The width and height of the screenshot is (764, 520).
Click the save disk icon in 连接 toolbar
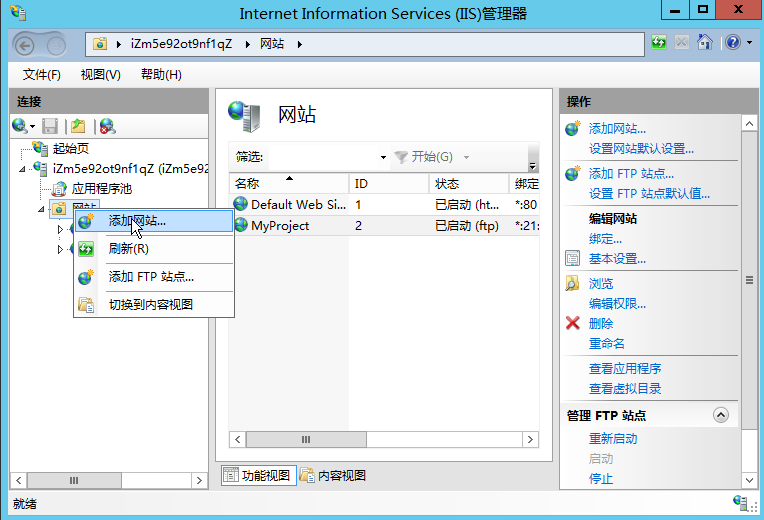pos(50,126)
